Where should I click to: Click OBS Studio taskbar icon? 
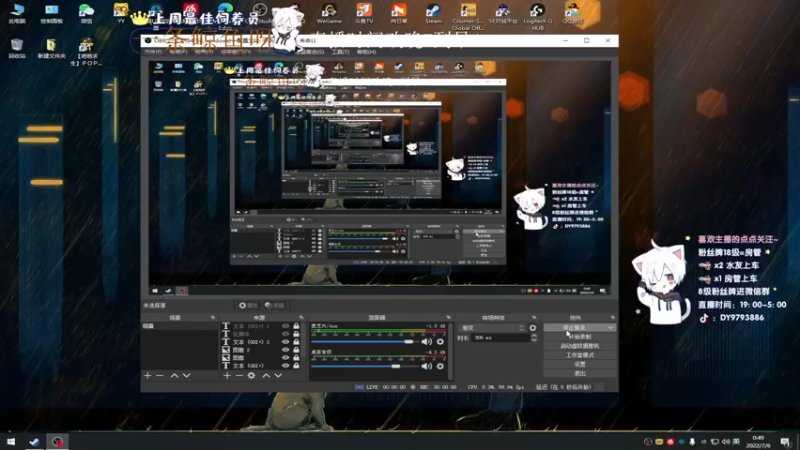(57, 441)
